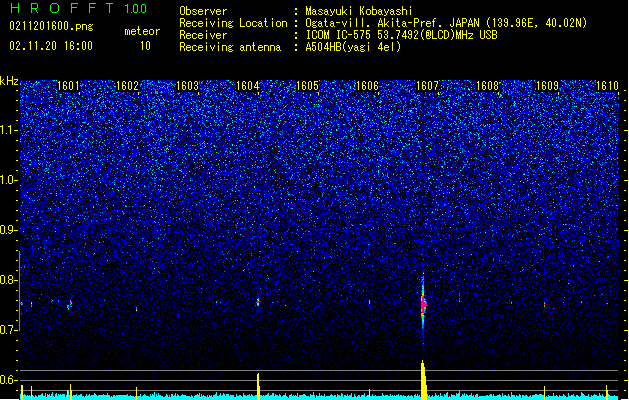This screenshot has height=400, width=629.
Task: Click the date stamp 02.11.20 16:00
Action: click(x=51, y=46)
